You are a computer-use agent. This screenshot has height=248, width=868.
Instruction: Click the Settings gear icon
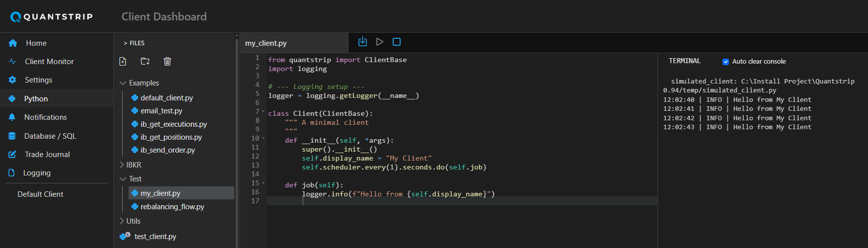12,80
